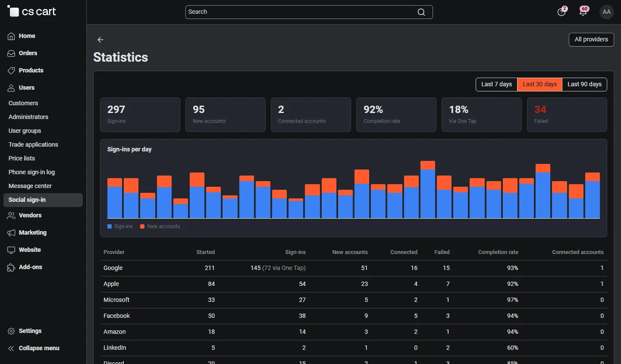Open the All providers filter

591,39
